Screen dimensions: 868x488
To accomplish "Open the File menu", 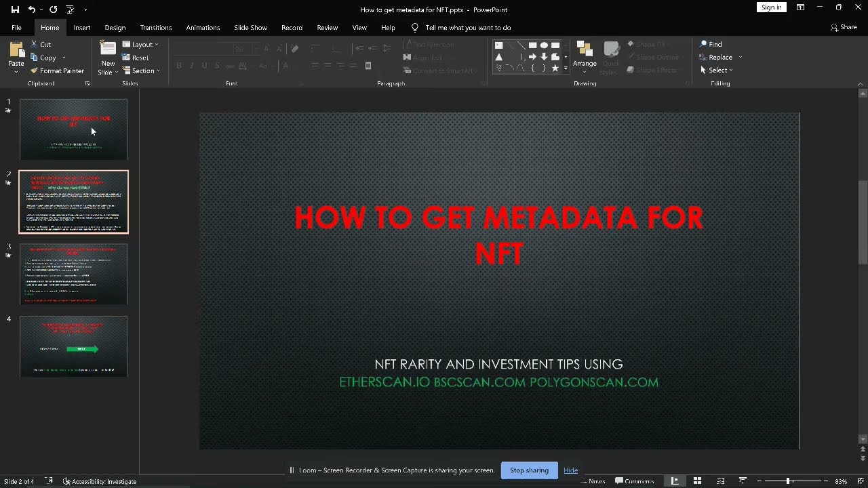I will (16, 28).
